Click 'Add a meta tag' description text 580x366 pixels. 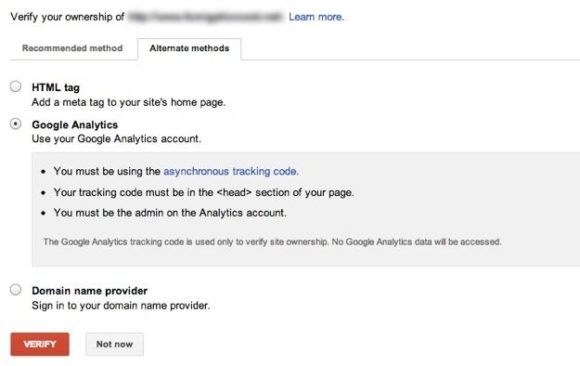coord(129,102)
